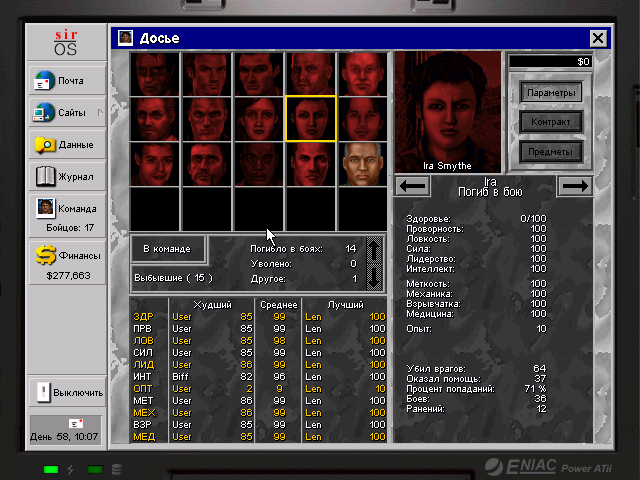Click the large Ira Smythe portrait
This screenshot has width=640, height=480.
448,111
